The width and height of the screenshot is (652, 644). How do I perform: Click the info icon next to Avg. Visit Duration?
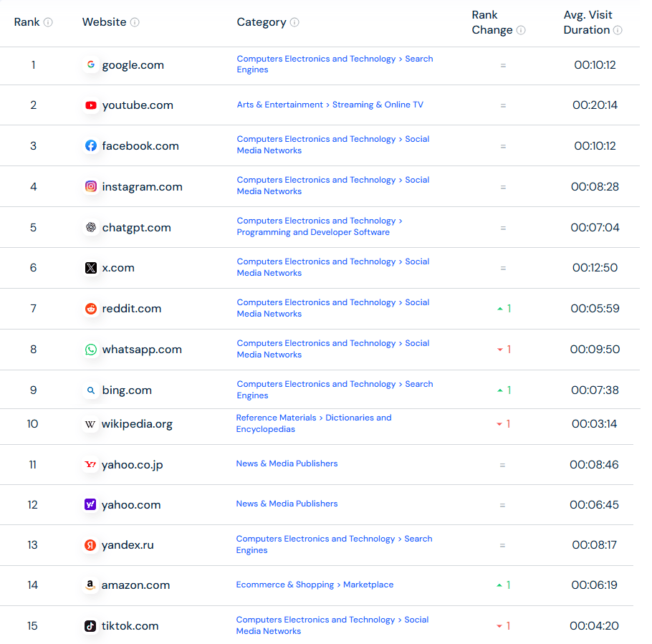pos(618,30)
